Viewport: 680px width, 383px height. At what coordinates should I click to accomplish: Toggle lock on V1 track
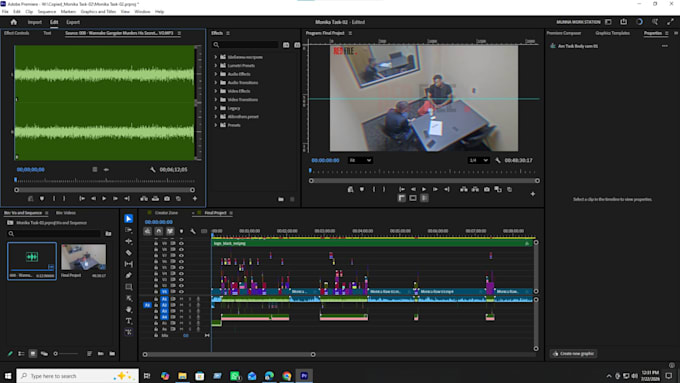[156, 291]
